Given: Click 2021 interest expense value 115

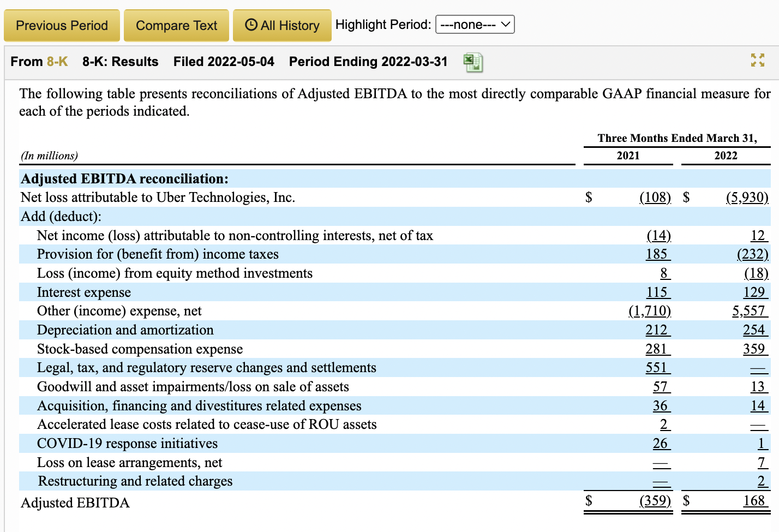Looking at the screenshot, I should (657, 292).
